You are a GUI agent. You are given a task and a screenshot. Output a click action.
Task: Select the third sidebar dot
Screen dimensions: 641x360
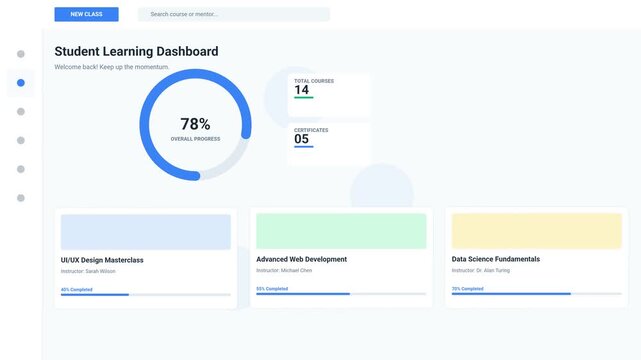click(20, 112)
